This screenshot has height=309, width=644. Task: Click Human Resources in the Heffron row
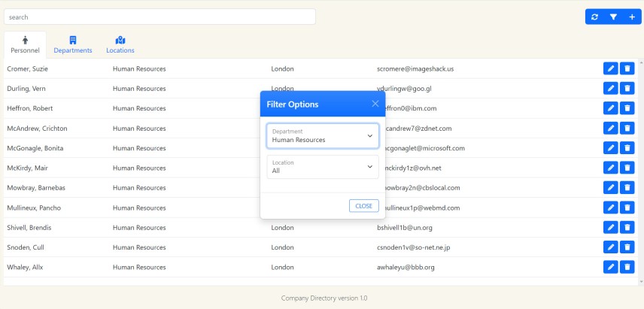point(139,108)
